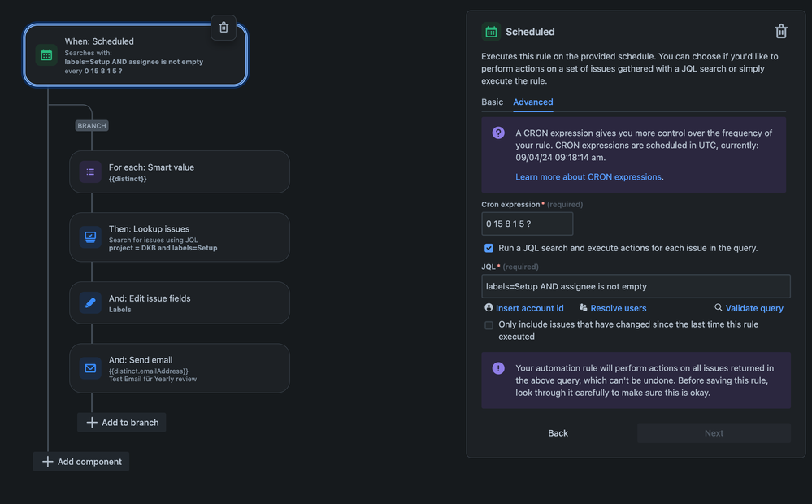This screenshot has width=812, height=504.
Task: Delete rule component via panel trash icon
Action: [x=780, y=32]
